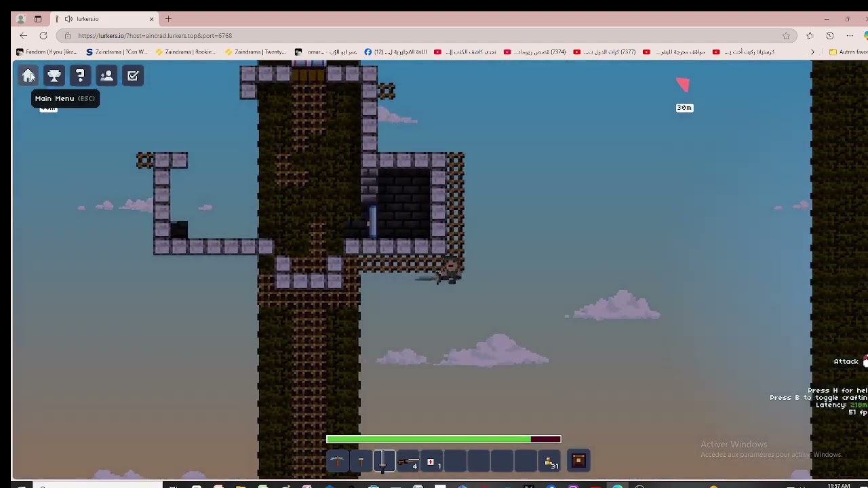
Task: Open the Main Menu home icon
Action: [x=28, y=76]
